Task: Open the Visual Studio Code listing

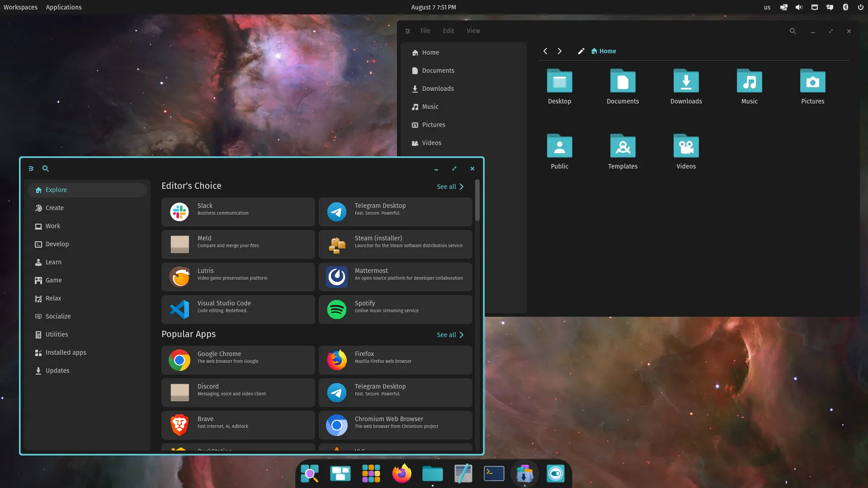Action: coord(238,310)
